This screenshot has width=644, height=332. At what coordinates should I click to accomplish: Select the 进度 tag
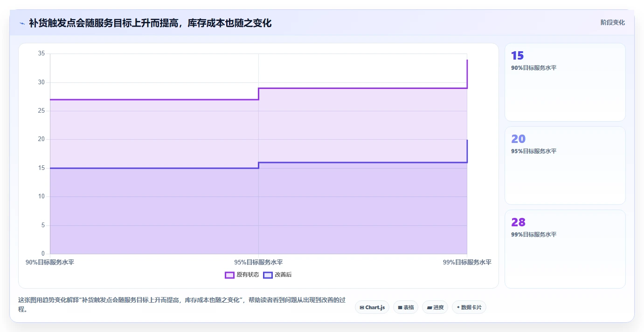click(435, 307)
